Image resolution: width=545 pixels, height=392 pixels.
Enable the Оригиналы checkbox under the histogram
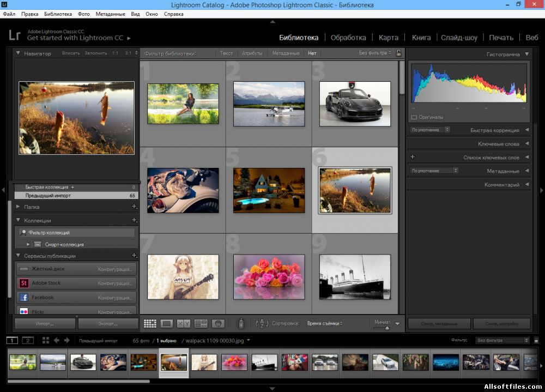(x=414, y=117)
